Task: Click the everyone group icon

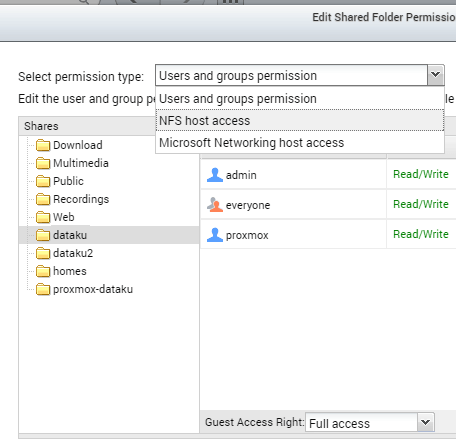Action: [215, 205]
